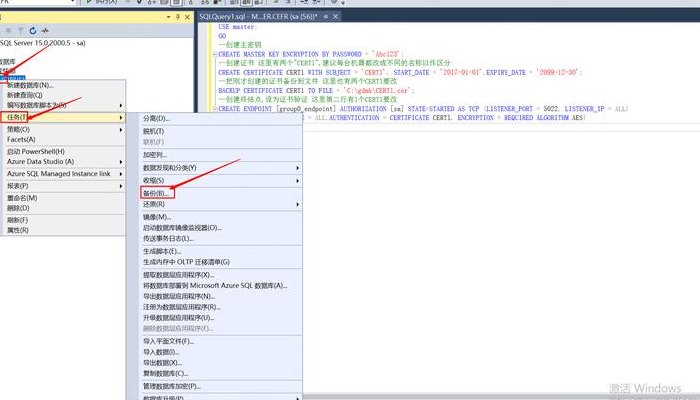This screenshot has height=400, width=700.
Task: Pin the SQLQuery1.sql tab
Action: point(326,17)
